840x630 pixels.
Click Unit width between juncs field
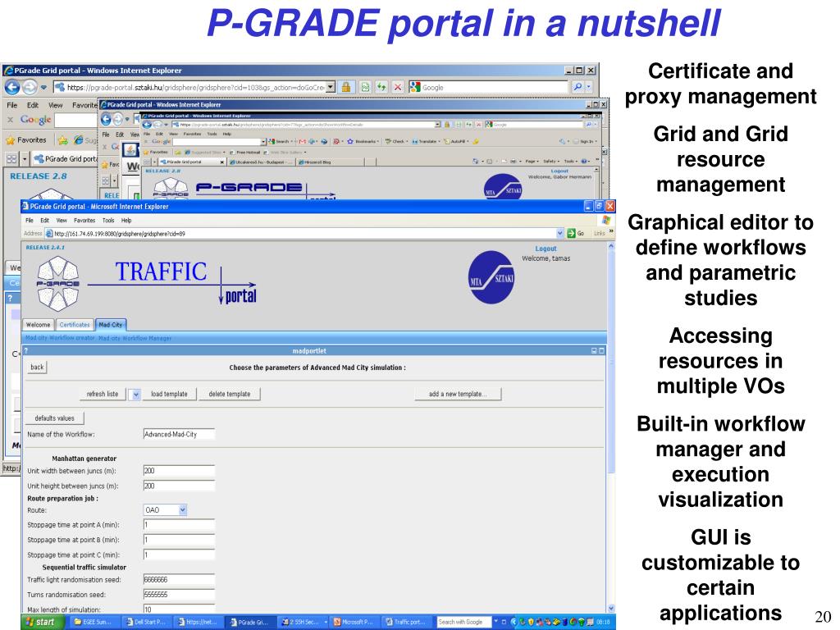pos(179,471)
